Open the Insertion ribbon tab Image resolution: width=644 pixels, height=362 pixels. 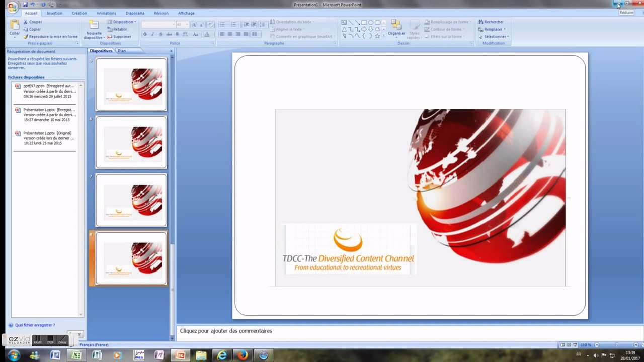(x=54, y=13)
